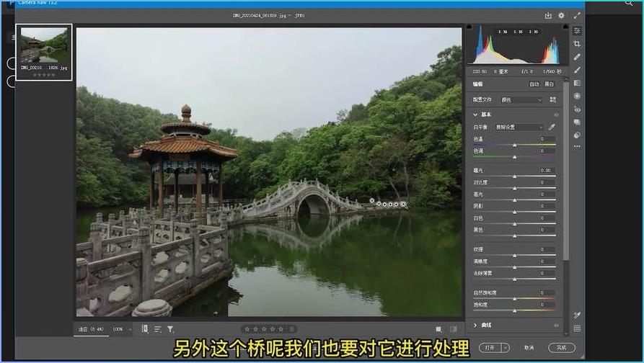This screenshot has width=644, height=363.
Task: Pick the white balance eyedropper tool
Action: [552, 127]
